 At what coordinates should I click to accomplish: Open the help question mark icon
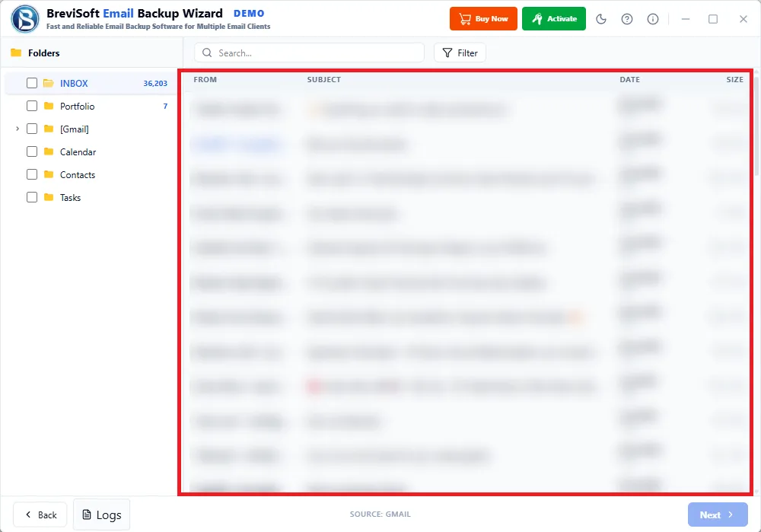point(627,19)
